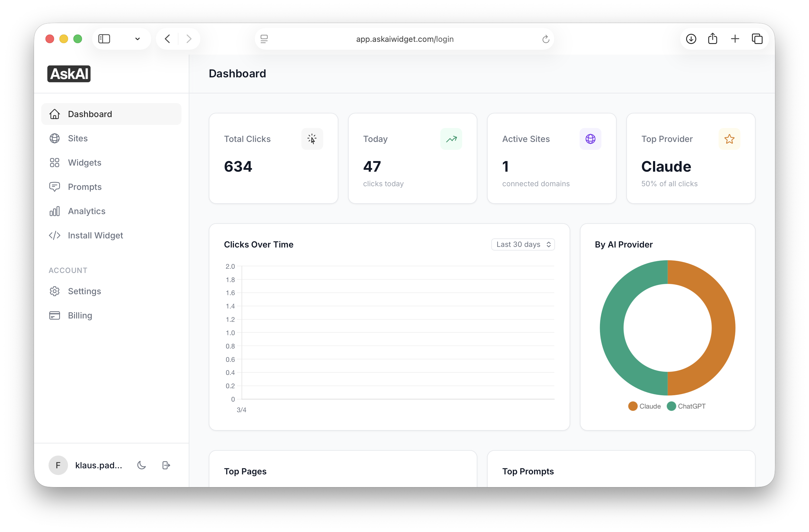Open the Billing section
Screen dimensions: 809x532
[80, 315]
